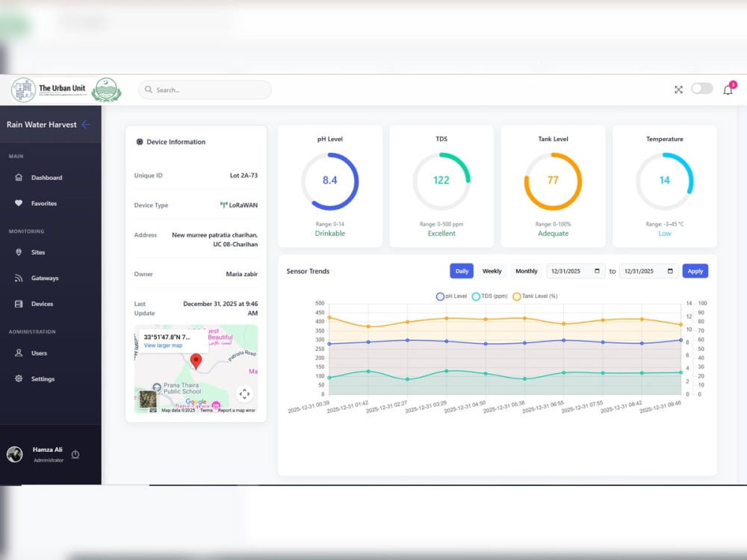
Task: Click the address UC 08-Charihan text
Action: point(235,244)
